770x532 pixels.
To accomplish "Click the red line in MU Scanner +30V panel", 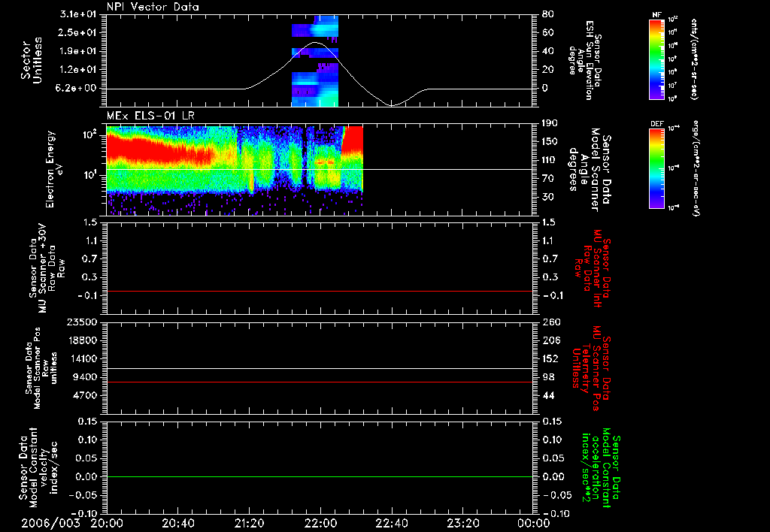I will (320, 291).
